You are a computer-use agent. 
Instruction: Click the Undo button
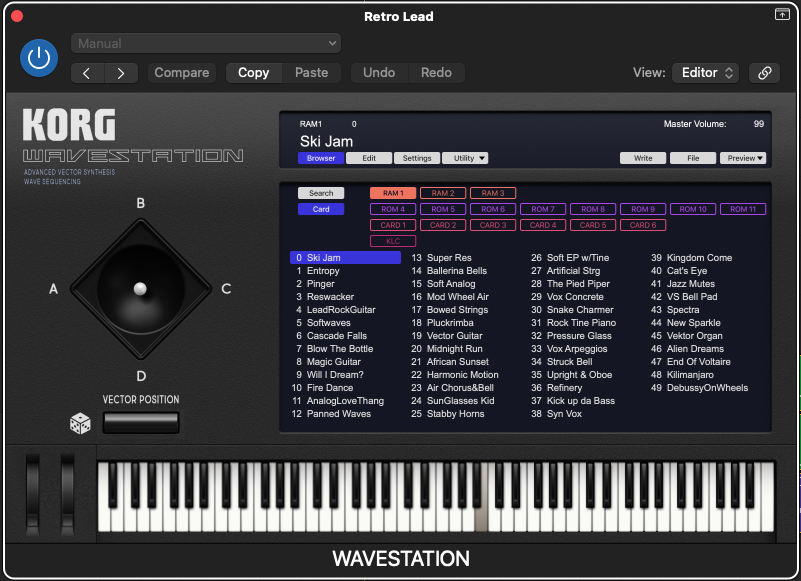(x=379, y=73)
